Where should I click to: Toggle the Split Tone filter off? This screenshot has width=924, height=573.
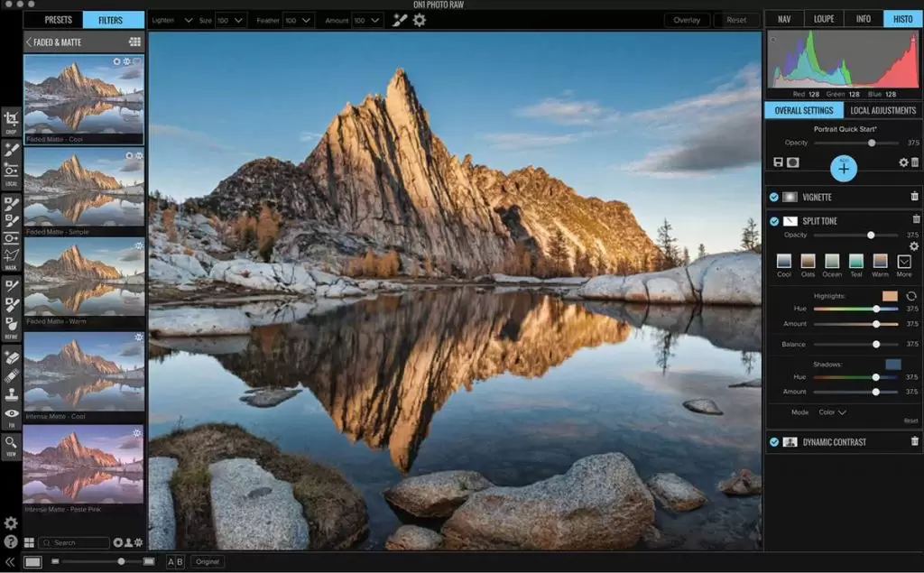(x=774, y=221)
